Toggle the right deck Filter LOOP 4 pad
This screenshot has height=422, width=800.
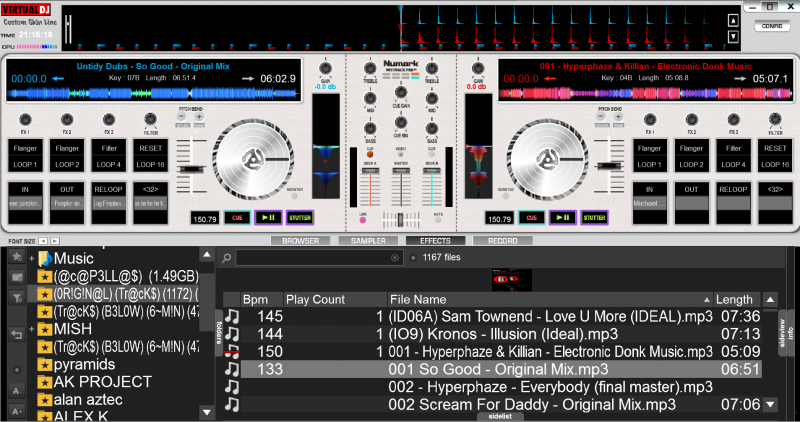[x=733, y=156]
